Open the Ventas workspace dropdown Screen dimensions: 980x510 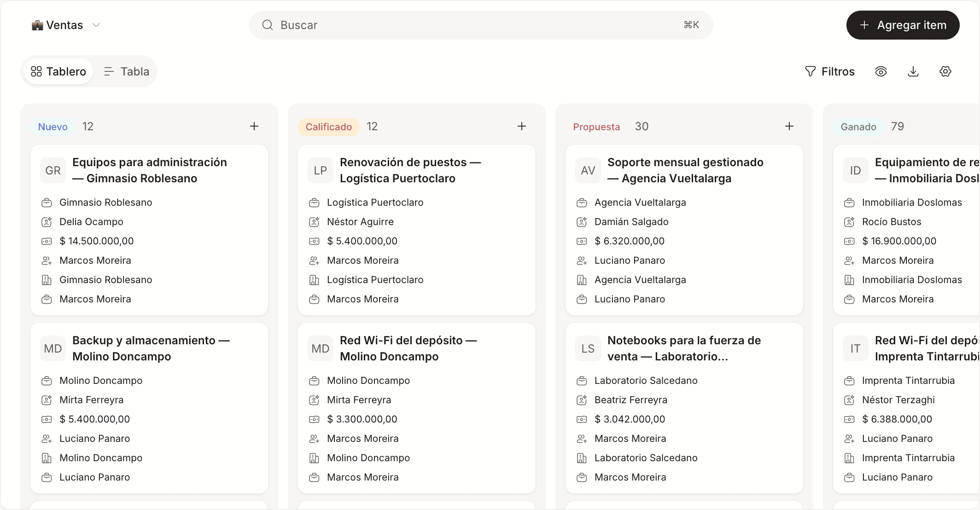pyautogui.click(x=65, y=25)
